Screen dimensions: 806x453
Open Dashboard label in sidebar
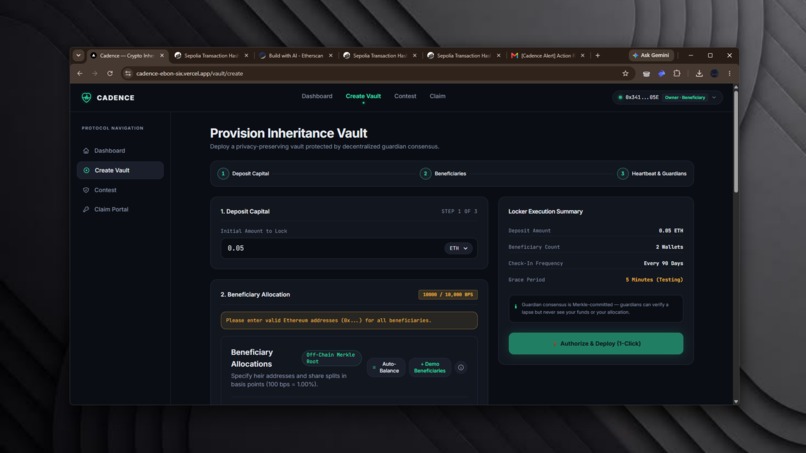point(109,151)
